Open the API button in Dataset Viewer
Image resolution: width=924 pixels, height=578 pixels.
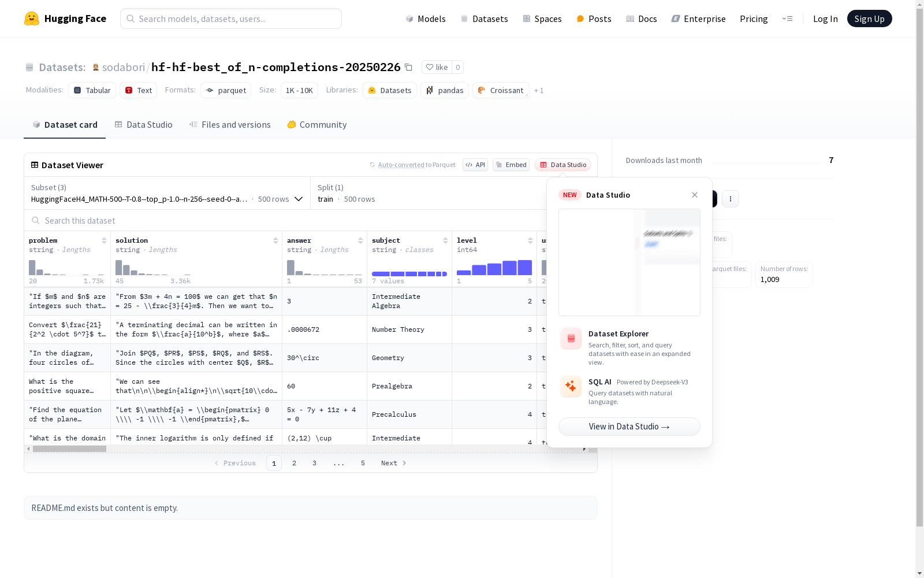[475, 165]
